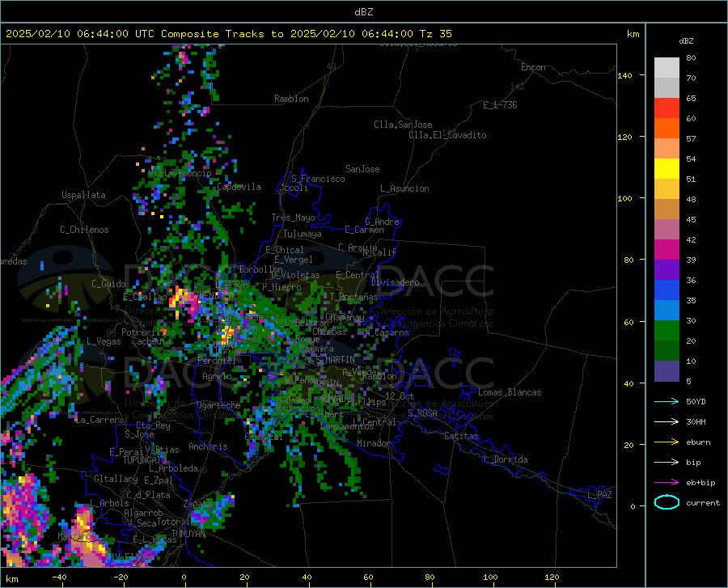The height and width of the screenshot is (588, 728).
Task: Pick the magenta 39 dBZ color swatch
Action: [667, 250]
